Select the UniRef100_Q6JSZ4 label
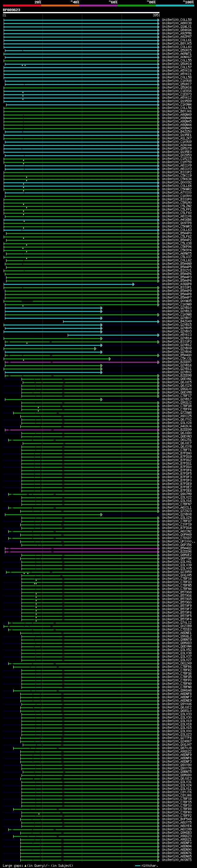Viewport: 197px width, 868px height. click(177, 386)
